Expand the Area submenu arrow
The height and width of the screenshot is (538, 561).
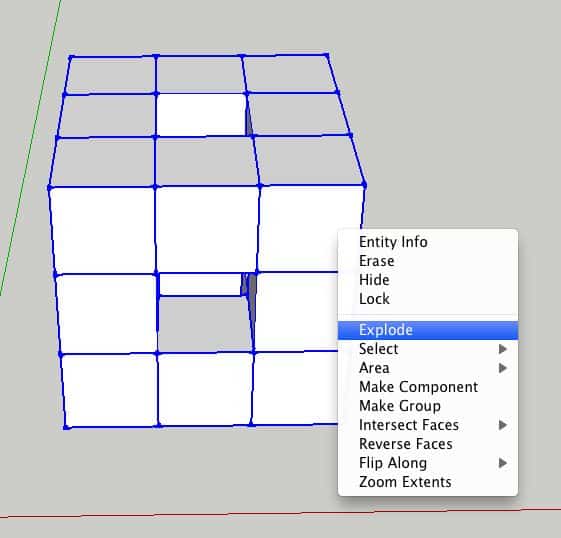point(503,368)
